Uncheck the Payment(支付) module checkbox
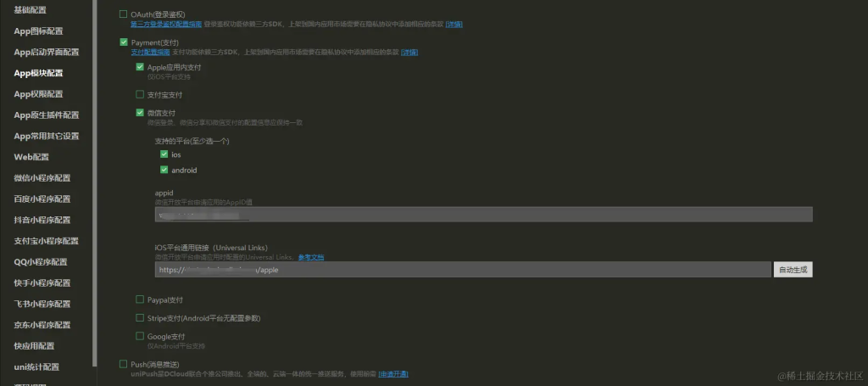This screenshot has width=868, height=386. [124, 42]
